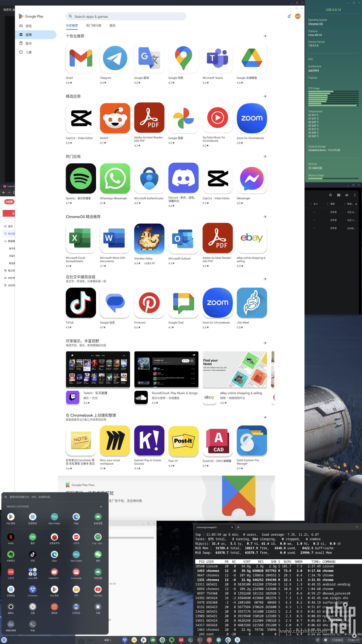Image resolution: width=362 pixels, height=644 pixels.
Task: Open 印象笔记 from the app launcher
Action: (x=11, y=556)
